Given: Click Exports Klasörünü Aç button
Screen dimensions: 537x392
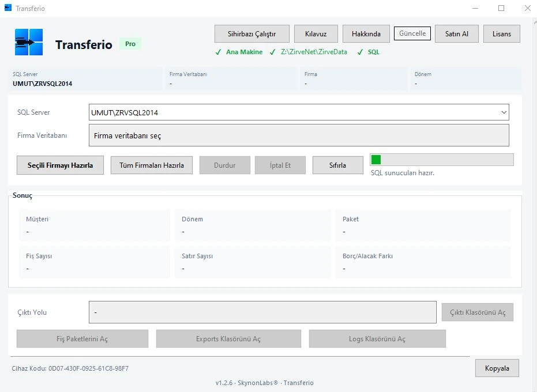Looking at the screenshot, I should [x=228, y=338].
